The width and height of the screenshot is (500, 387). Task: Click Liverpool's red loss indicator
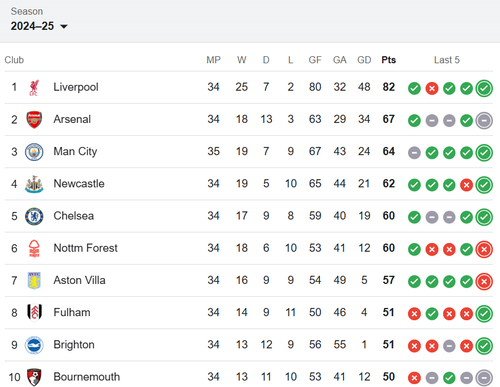coord(432,89)
